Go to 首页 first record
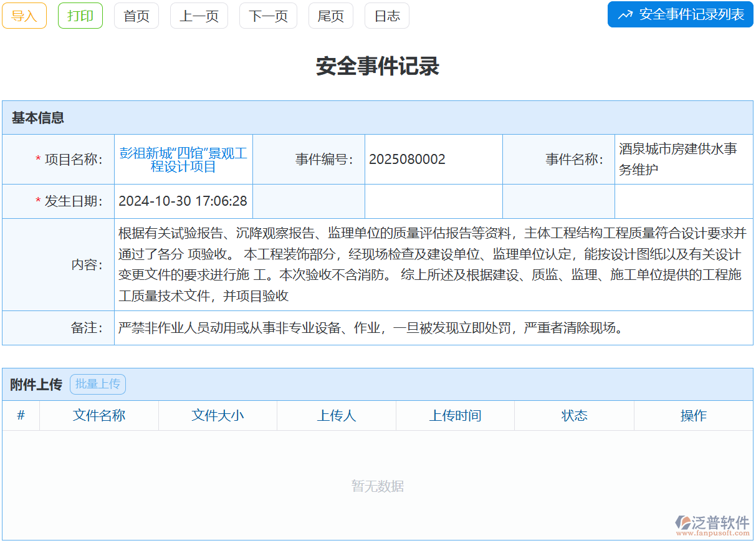The height and width of the screenshot is (543, 756). click(136, 16)
